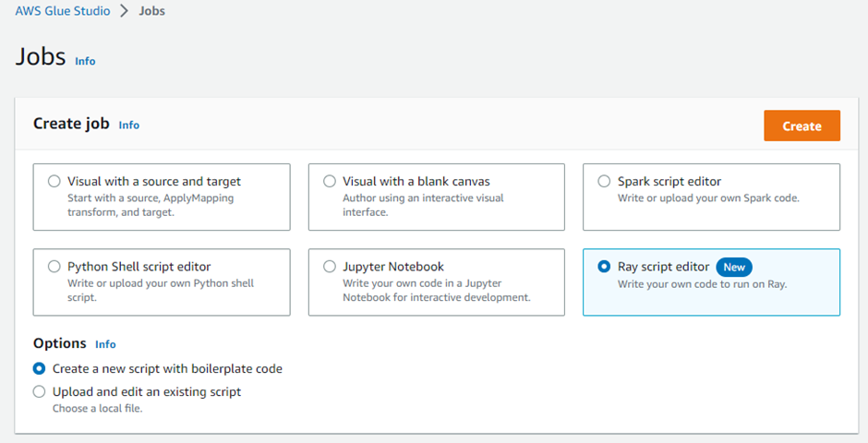This screenshot has height=443, width=868.
Task: Open the Info link beside Jobs heading
Action: tap(85, 61)
